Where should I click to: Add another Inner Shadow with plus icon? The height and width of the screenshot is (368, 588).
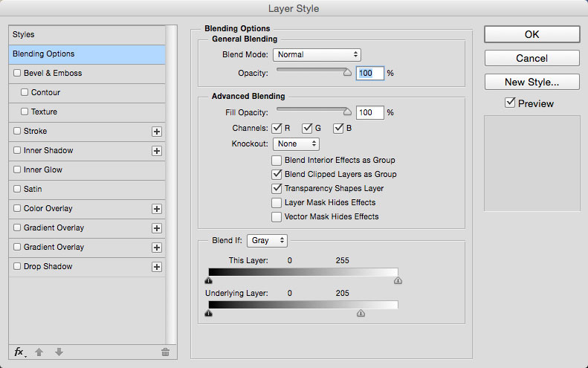(157, 151)
